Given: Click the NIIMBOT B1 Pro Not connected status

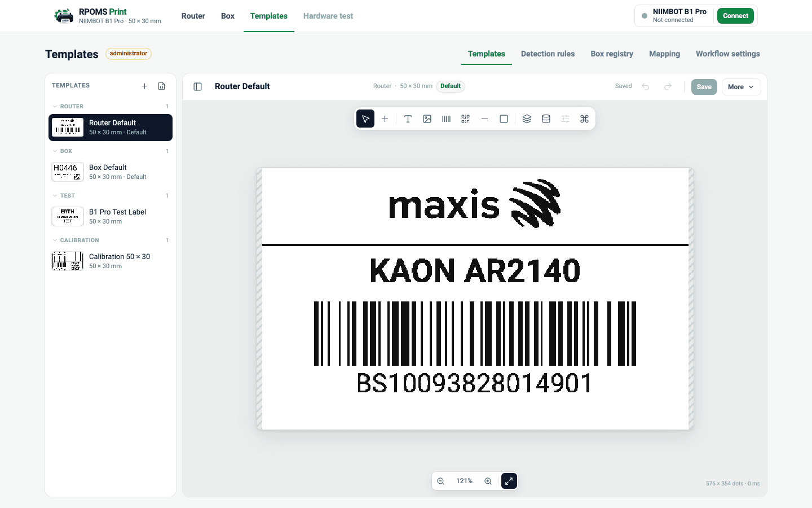Looking at the screenshot, I should (674, 16).
